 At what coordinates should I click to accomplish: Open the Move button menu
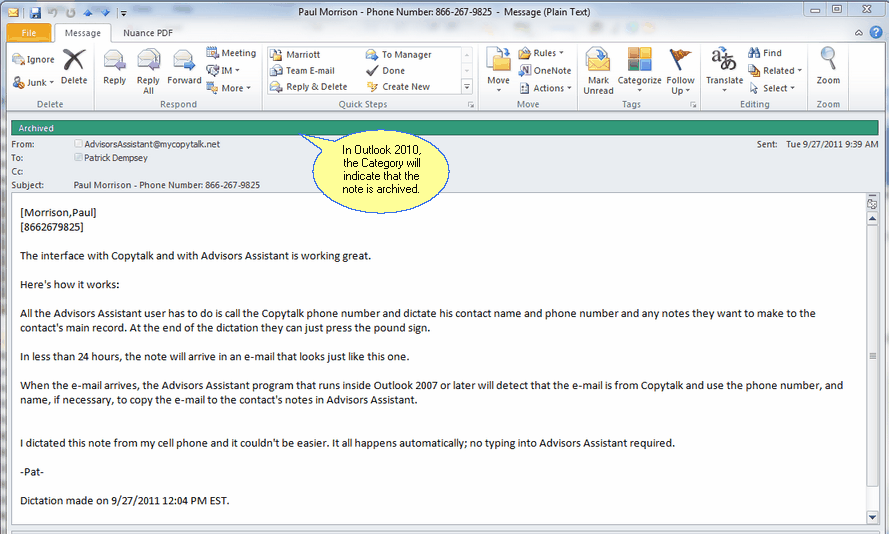[x=498, y=70]
